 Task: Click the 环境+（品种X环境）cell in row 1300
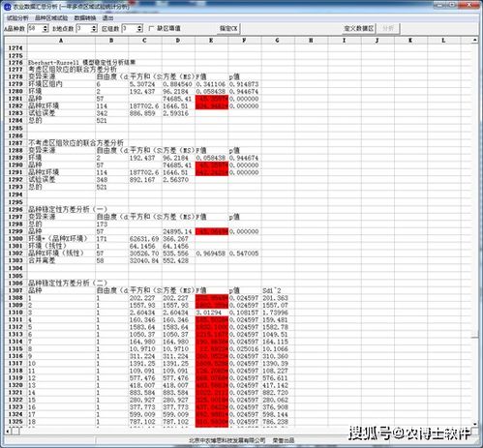click(x=61, y=239)
